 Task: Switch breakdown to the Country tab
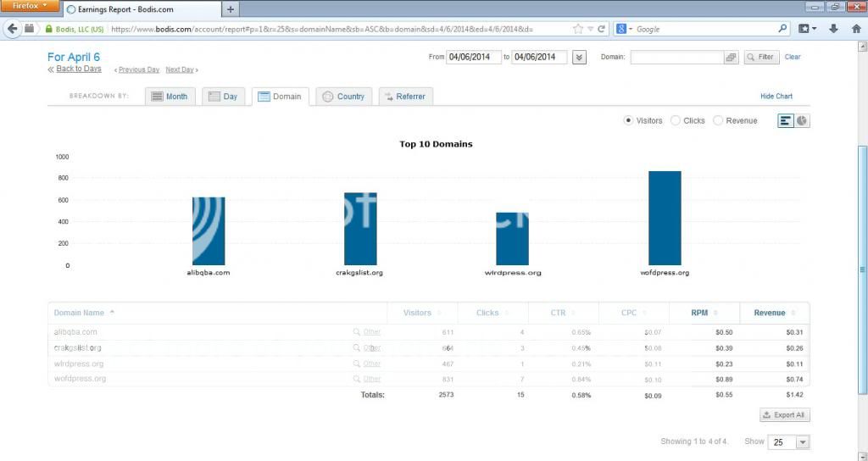pyautogui.click(x=342, y=97)
